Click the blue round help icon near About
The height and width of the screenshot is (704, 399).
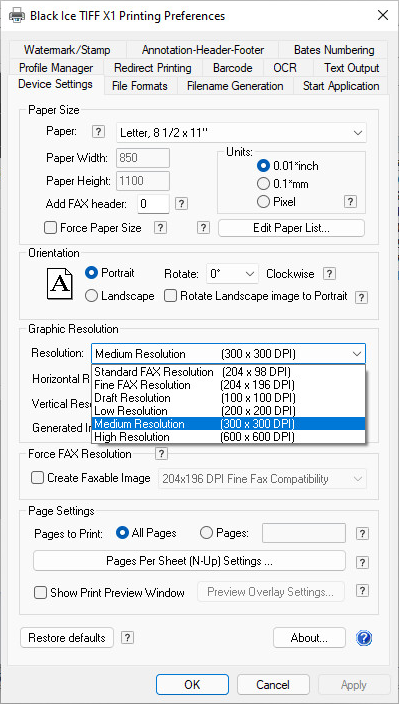tap(364, 638)
